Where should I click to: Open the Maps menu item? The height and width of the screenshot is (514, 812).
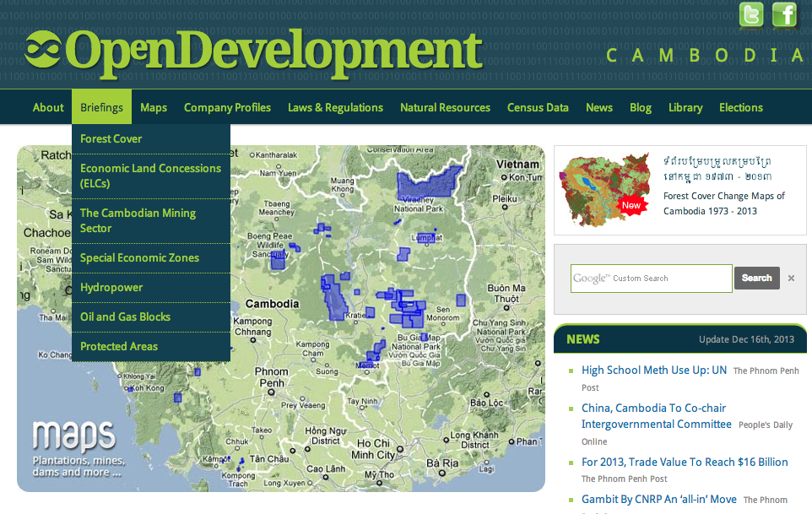pos(154,108)
